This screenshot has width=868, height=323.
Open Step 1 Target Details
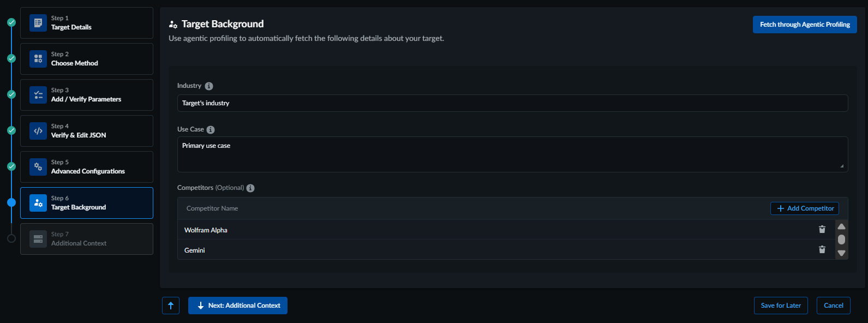pos(87,23)
